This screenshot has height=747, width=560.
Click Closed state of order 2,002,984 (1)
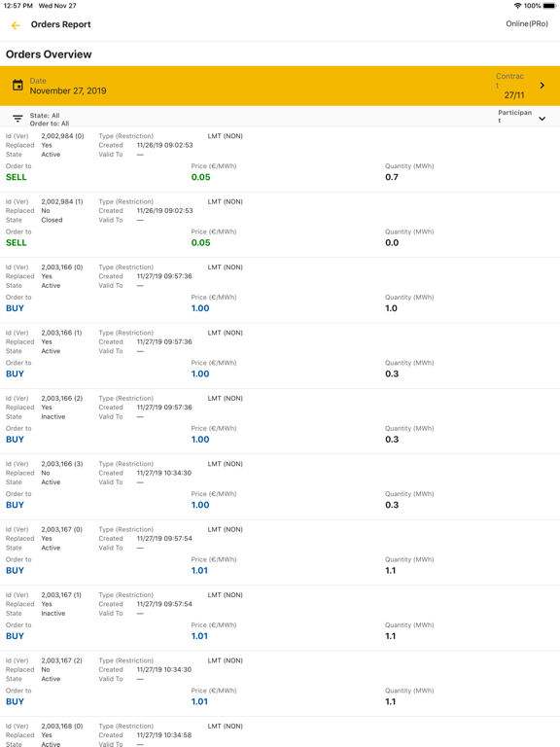52,220
